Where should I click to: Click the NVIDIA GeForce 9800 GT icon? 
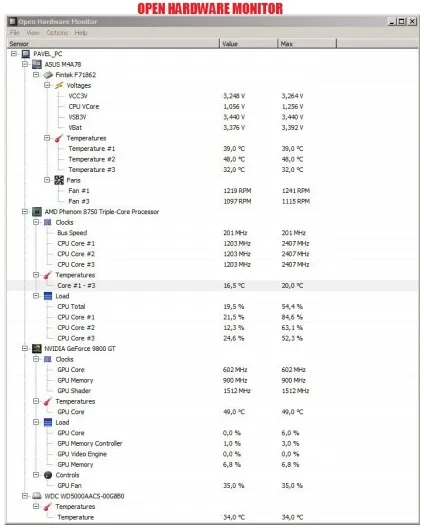point(37,348)
